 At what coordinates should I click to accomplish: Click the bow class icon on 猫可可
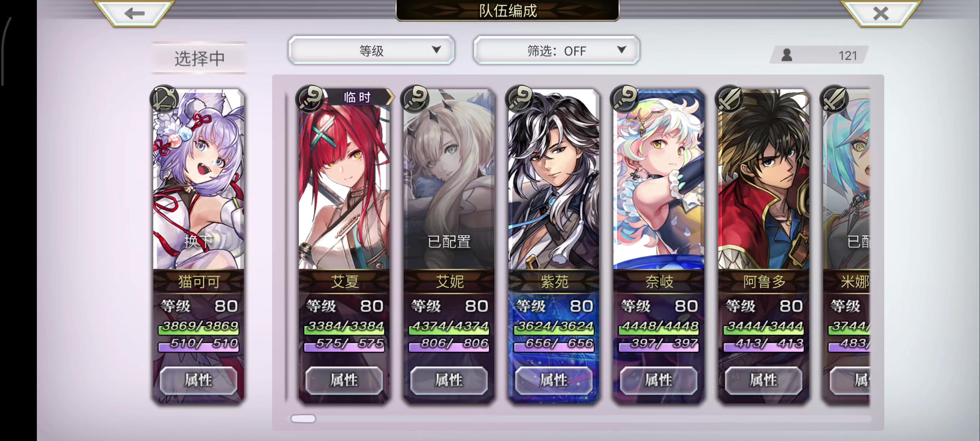(x=165, y=99)
